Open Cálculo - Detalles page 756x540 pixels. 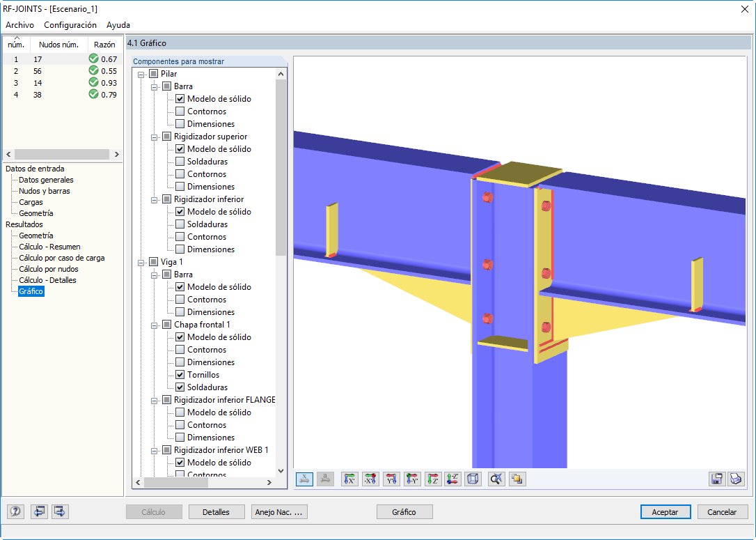pyautogui.click(x=48, y=280)
